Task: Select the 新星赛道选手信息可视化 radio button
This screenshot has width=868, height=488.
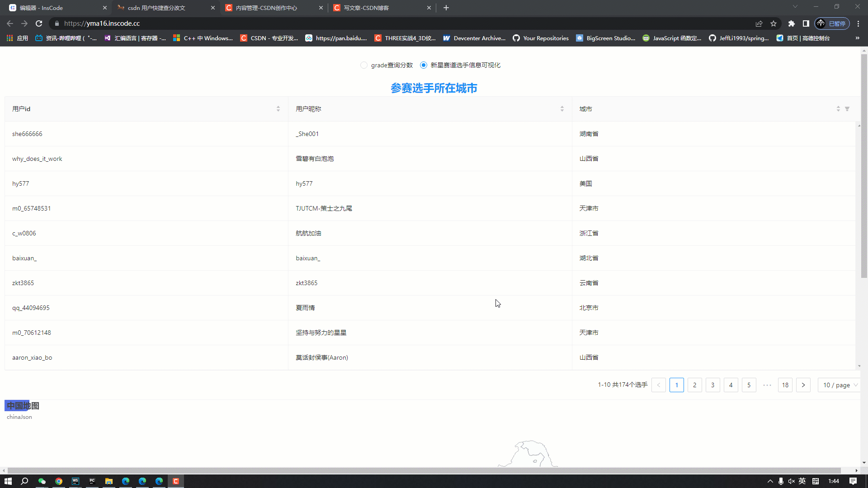Action: click(x=423, y=65)
